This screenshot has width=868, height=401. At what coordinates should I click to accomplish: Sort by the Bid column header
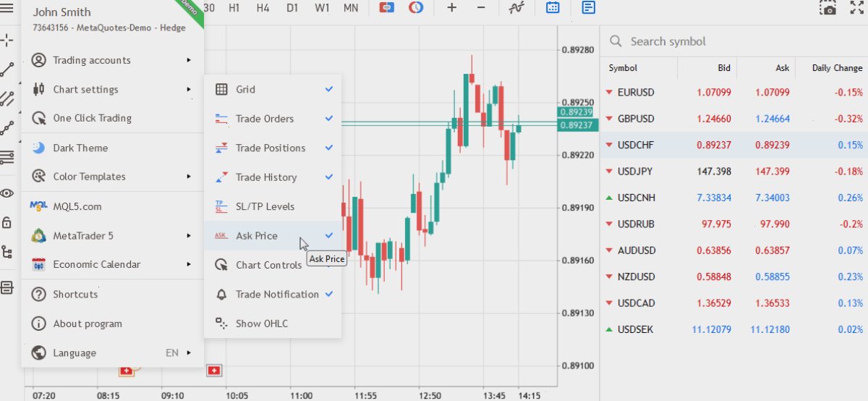[724, 68]
